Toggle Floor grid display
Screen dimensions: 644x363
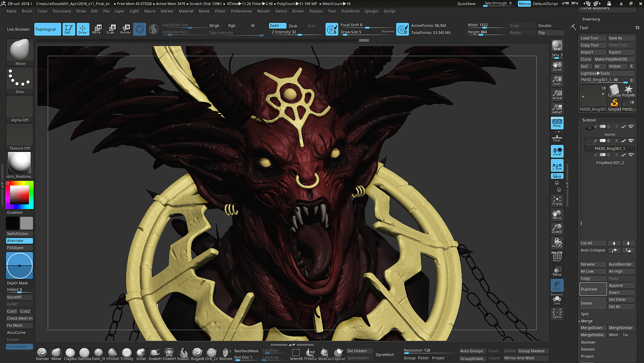[557, 137]
